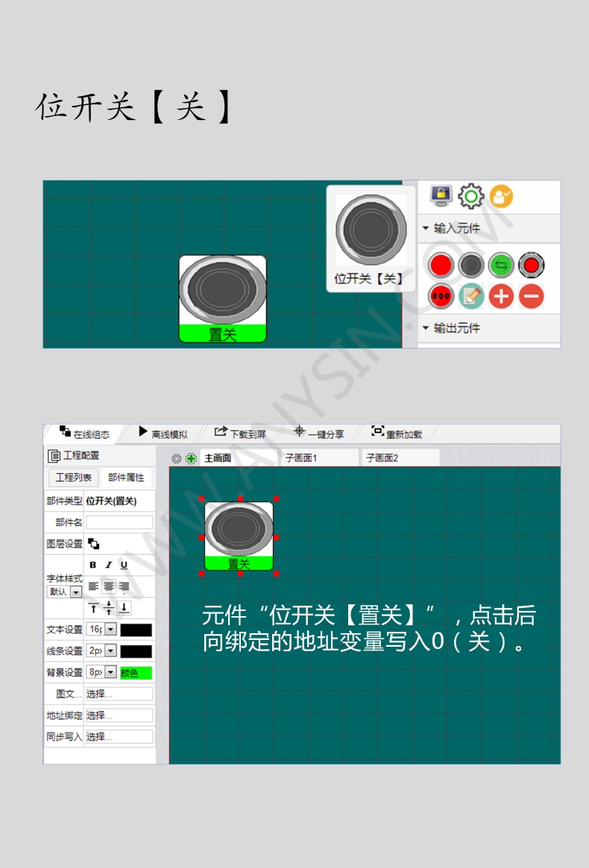The width and height of the screenshot is (589, 868).
Task: Add a new screen with green plus
Action: click(192, 458)
